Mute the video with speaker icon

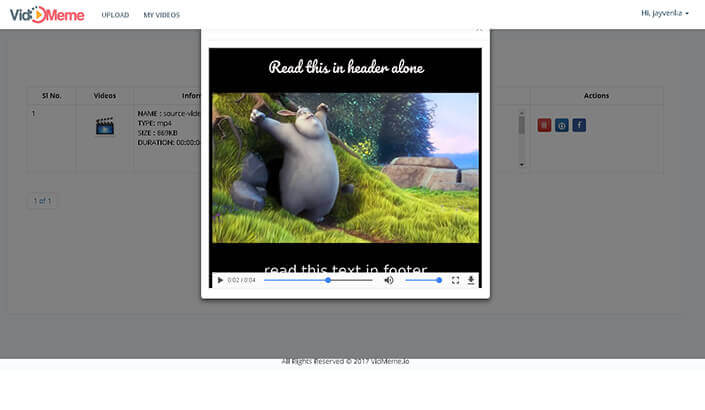[389, 280]
